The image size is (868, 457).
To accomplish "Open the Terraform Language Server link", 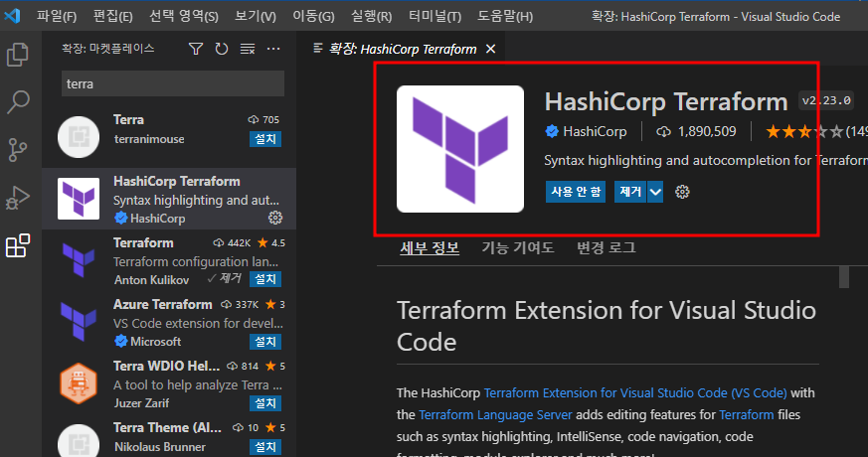I will 495,415.
